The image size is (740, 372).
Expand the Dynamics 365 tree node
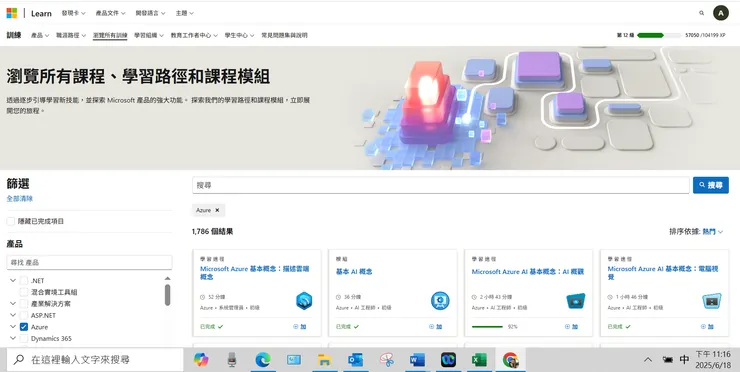pos(13,338)
